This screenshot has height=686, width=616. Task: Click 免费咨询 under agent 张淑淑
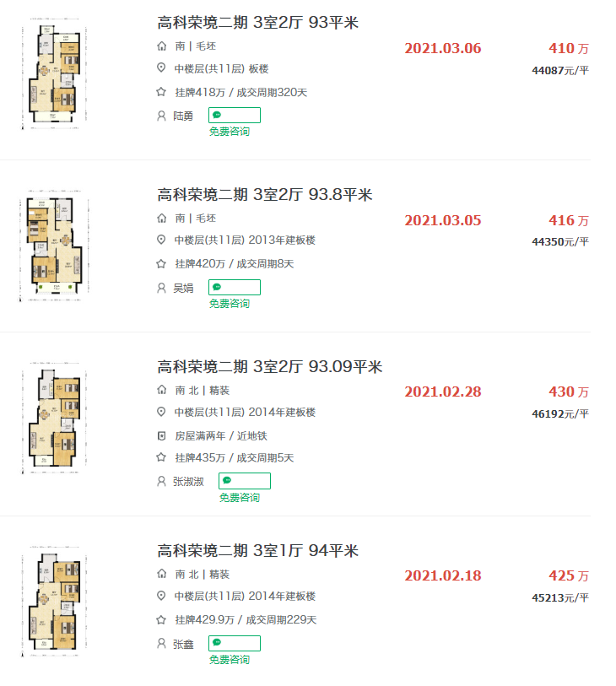(240, 498)
